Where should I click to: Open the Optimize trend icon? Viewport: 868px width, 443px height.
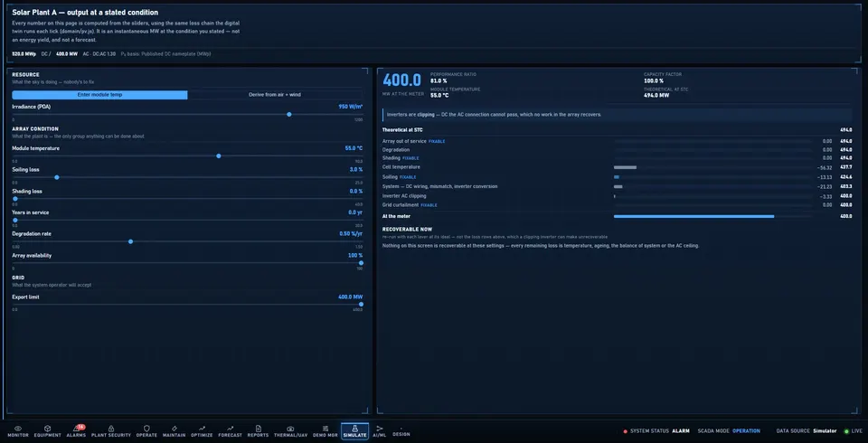(x=202, y=429)
